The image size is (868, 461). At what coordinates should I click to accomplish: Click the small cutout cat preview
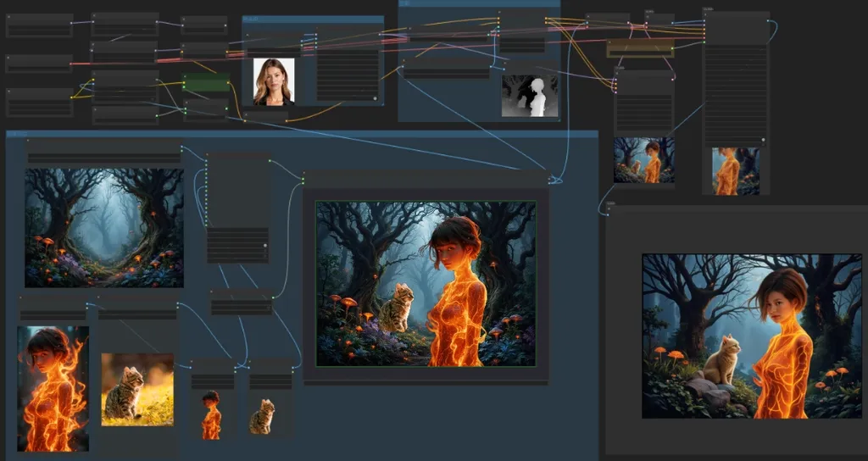262,416
